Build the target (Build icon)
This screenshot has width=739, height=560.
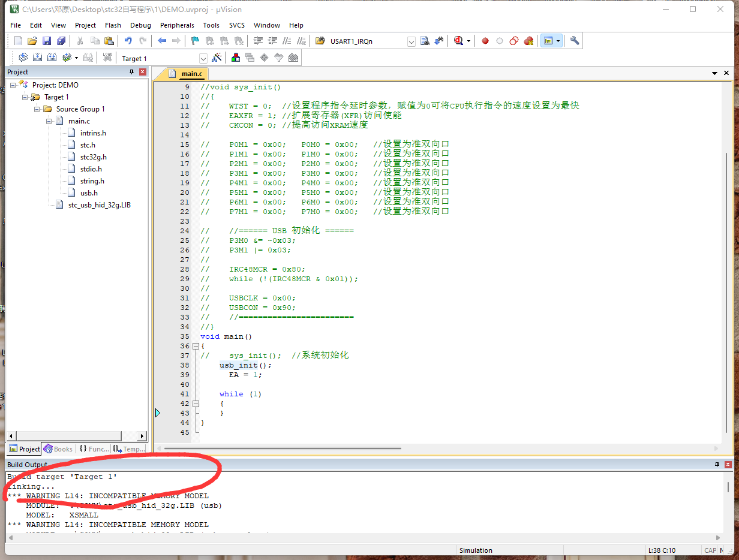click(37, 58)
